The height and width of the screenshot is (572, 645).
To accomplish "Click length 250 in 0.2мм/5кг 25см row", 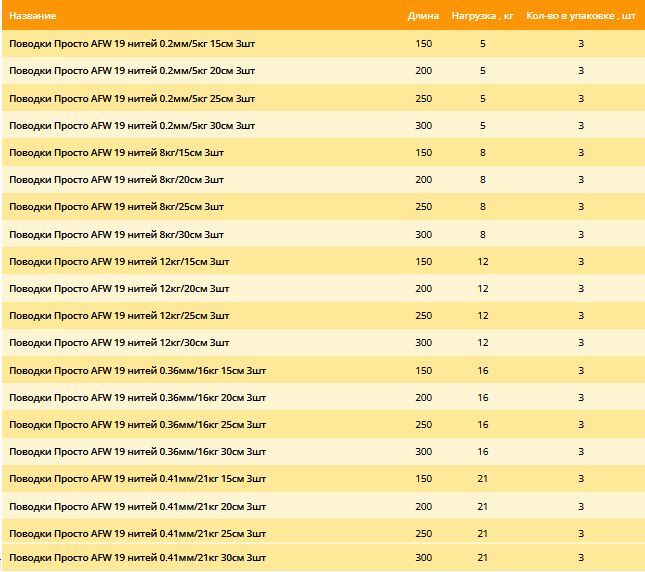I will pos(423,99).
